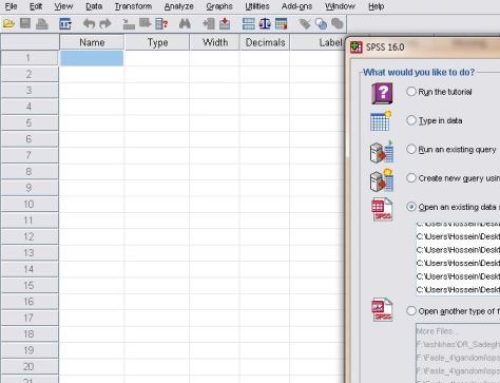Open the Help menu

pos(376,6)
